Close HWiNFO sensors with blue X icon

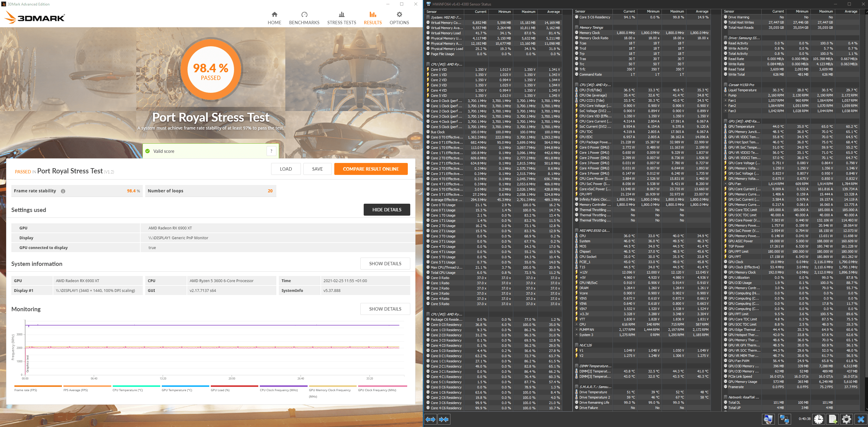click(x=861, y=419)
